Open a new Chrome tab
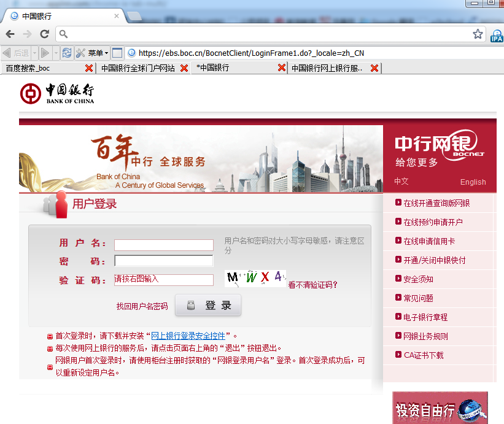This screenshot has width=504, height=424. click(134, 16)
